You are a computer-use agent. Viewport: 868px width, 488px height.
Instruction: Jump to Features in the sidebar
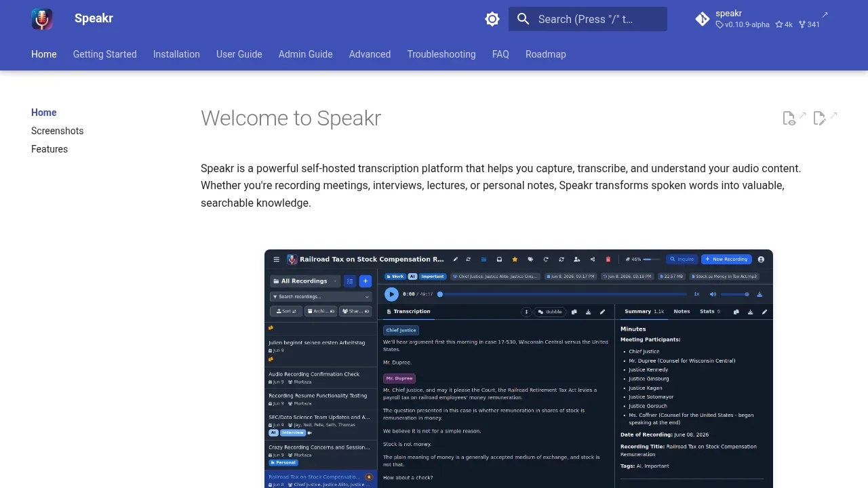click(50, 149)
